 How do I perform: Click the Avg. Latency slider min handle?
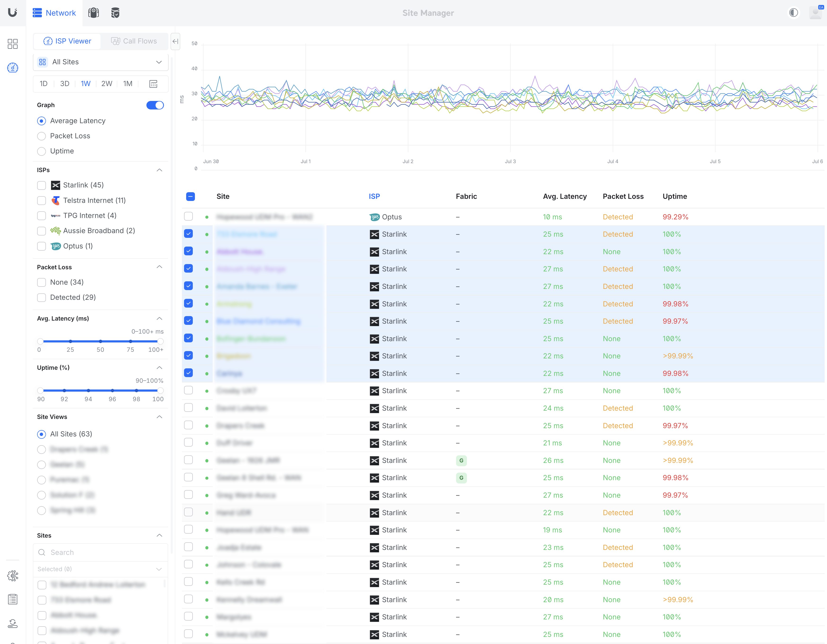tap(40, 341)
